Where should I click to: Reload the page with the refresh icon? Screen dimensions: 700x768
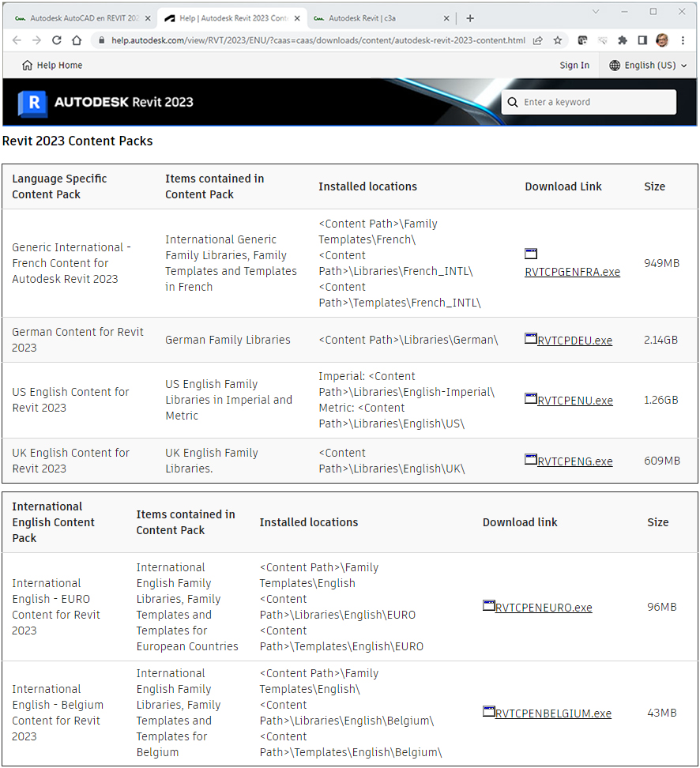(57, 40)
